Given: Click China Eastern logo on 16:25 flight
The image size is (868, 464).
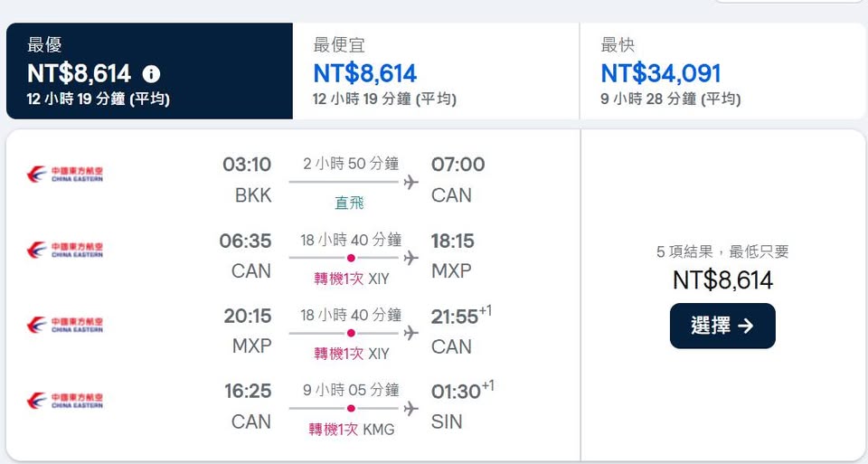Looking at the screenshot, I should pos(65,401).
